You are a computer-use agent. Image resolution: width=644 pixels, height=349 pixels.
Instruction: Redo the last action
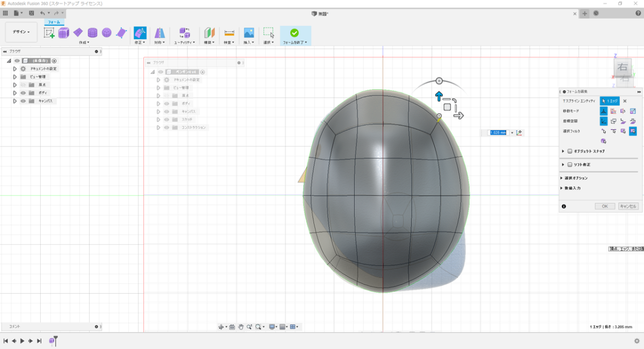57,13
